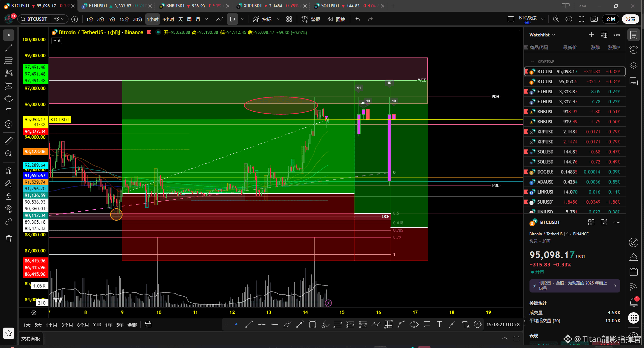Viewport: 644px width, 348px height.
Task: Open the 指标 indicators menu
Action: [x=262, y=19]
